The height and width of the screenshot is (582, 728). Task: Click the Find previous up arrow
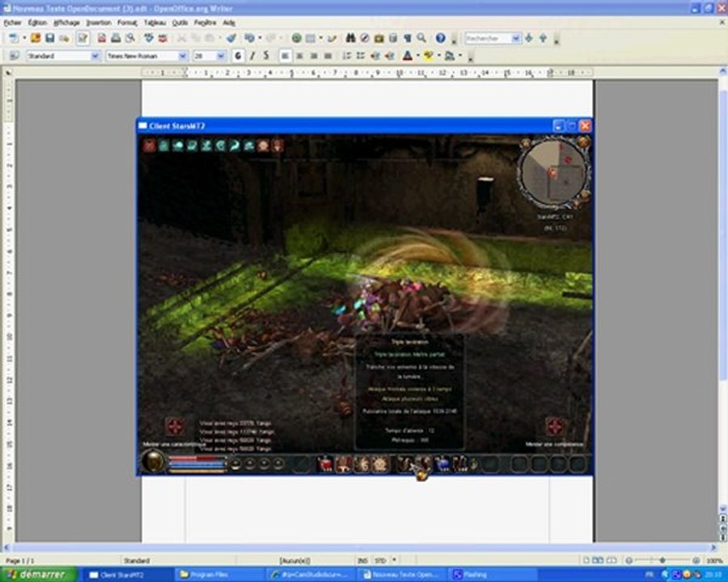(544, 38)
